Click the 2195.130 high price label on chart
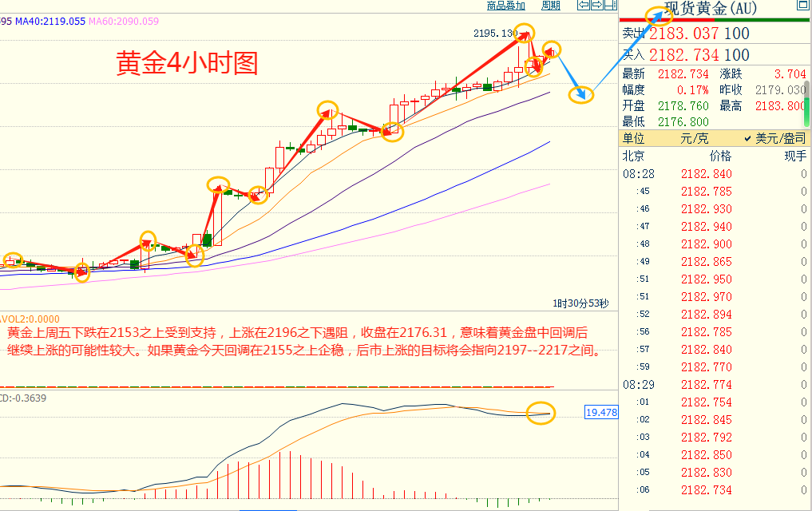 (494, 33)
